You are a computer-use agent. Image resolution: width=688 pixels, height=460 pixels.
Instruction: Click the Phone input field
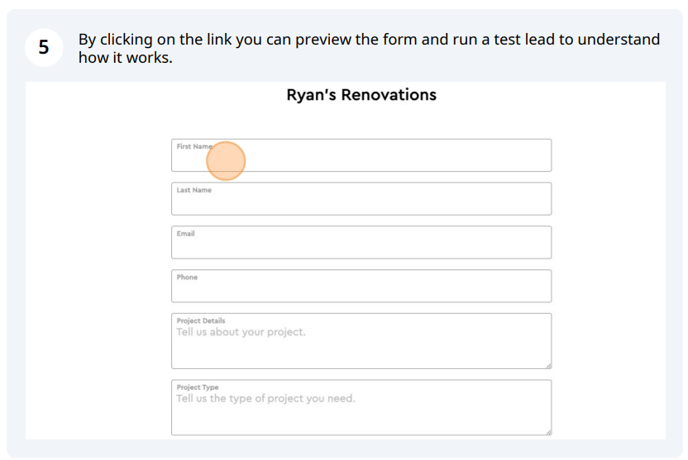point(361,286)
